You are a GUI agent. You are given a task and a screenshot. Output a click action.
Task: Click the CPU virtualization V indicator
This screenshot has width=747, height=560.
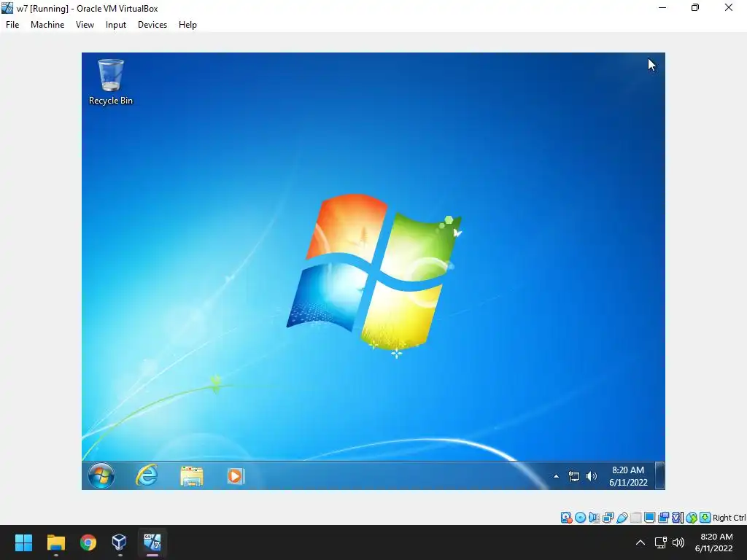pyautogui.click(x=676, y=518)
